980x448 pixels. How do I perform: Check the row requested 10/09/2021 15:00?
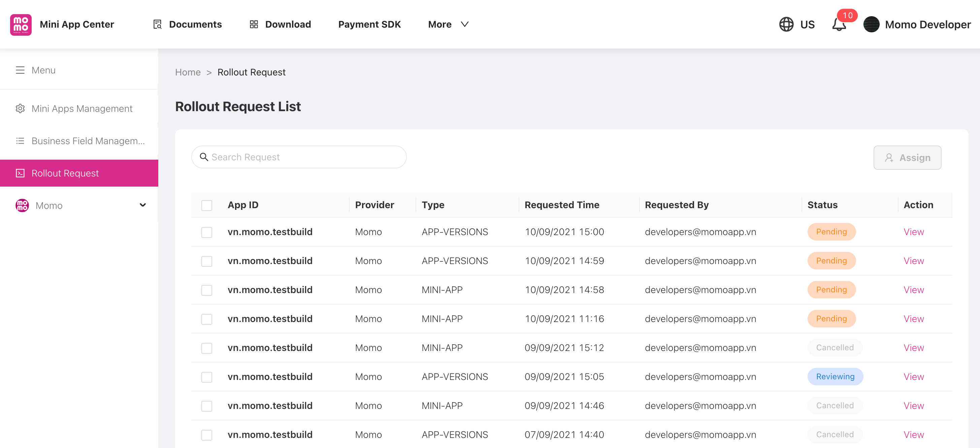click(206, 232)
